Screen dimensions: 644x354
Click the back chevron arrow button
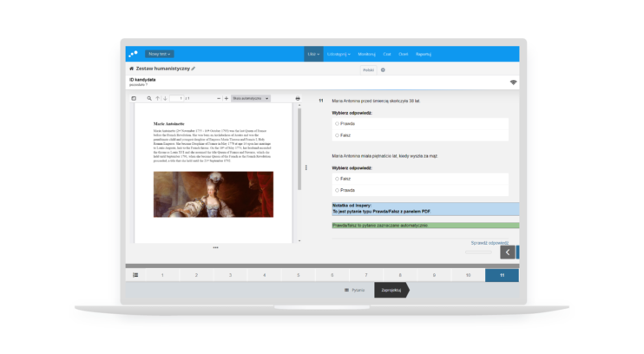click(508, 252)
